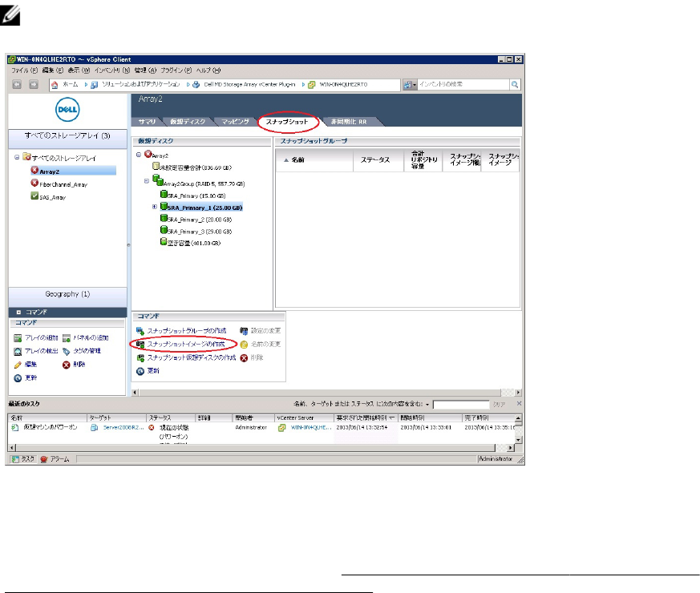The height and width of the screenshot is (593, 700).
Task: Select SRA_Primary_3 (29.00 GB) virtual disk
Action: pos(200,232)
